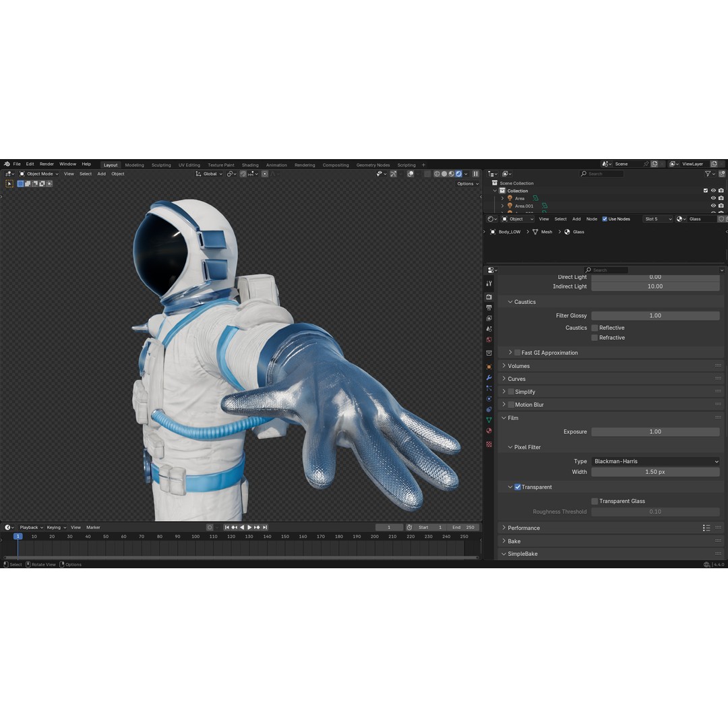728x728 pixels.
Task: Hide the Area.001 light with its eye icon
Action: (x=713, y=206)
